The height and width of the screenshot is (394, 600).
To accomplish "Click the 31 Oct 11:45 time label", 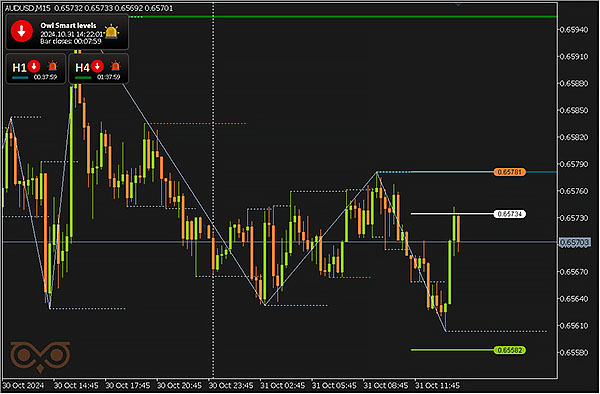I will [437, 385].
